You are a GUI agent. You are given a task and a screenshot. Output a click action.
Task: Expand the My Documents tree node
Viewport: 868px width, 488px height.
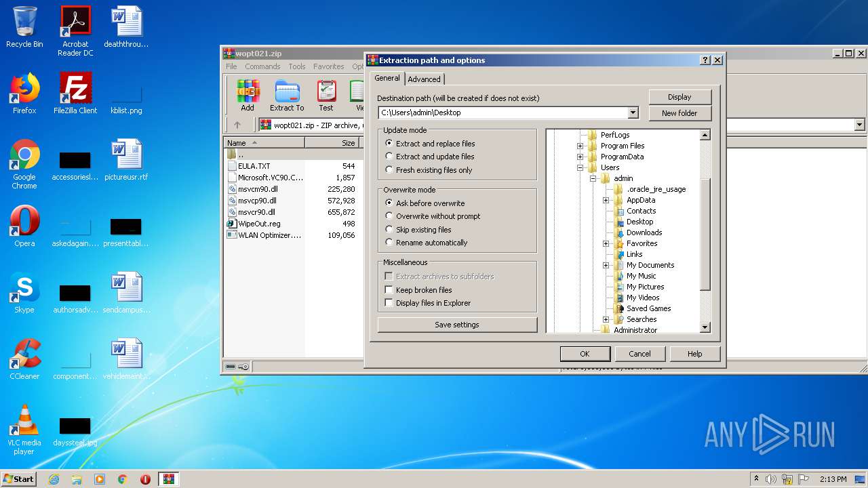click(606, 265)
